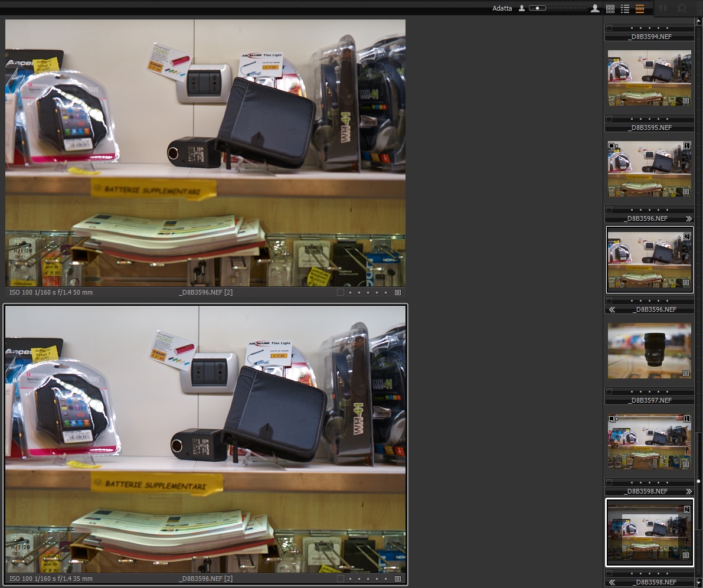The image size is (703, 588).
Task: Click the thumbnail size slider
Action: pos(558,8)
